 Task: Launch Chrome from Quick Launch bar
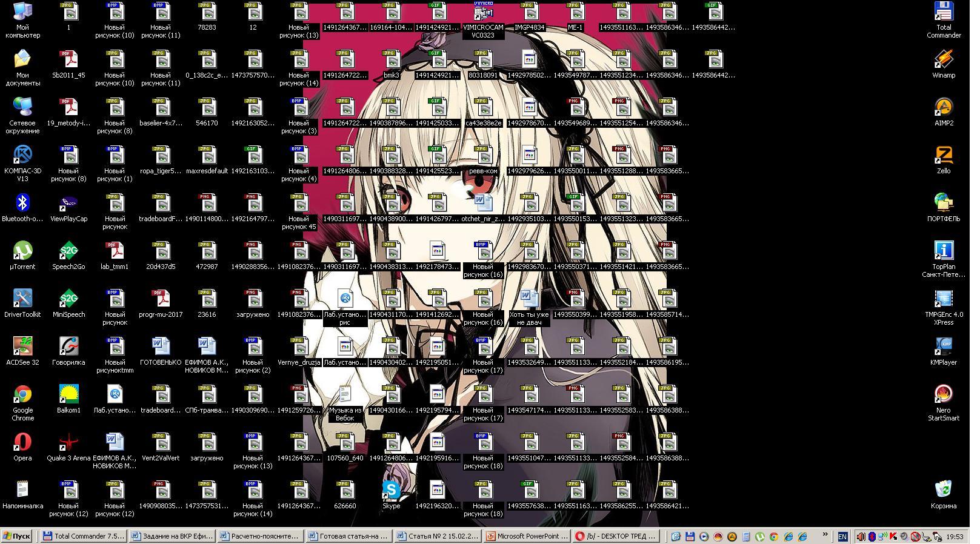click(773, 537)
